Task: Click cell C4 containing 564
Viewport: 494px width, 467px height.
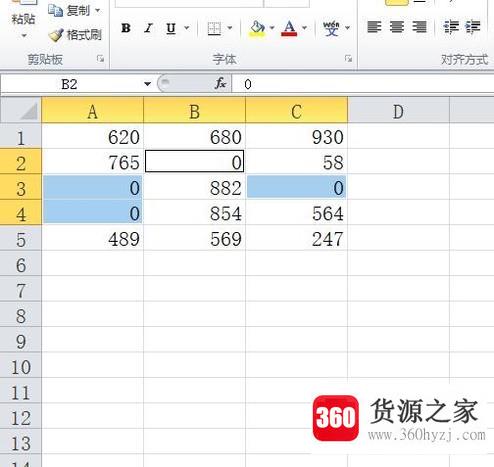Action: pos(297,213)
